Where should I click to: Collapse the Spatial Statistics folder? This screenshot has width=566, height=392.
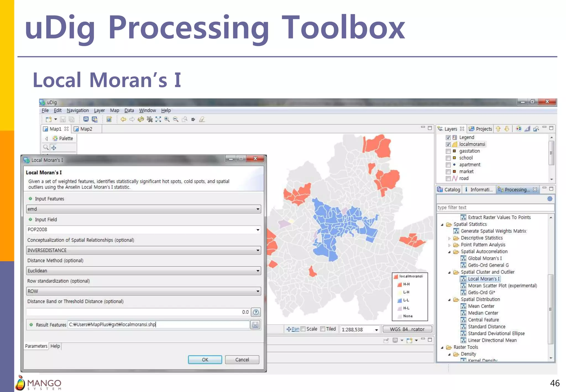[x=442, y=224]
